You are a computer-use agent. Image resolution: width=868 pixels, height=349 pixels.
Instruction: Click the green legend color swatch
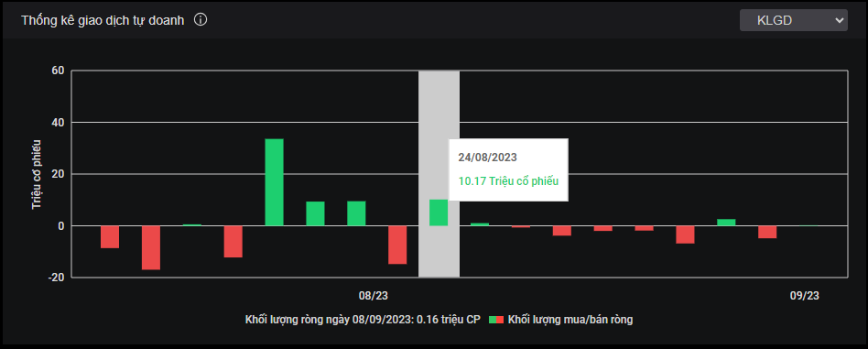[x=493, y=320]
